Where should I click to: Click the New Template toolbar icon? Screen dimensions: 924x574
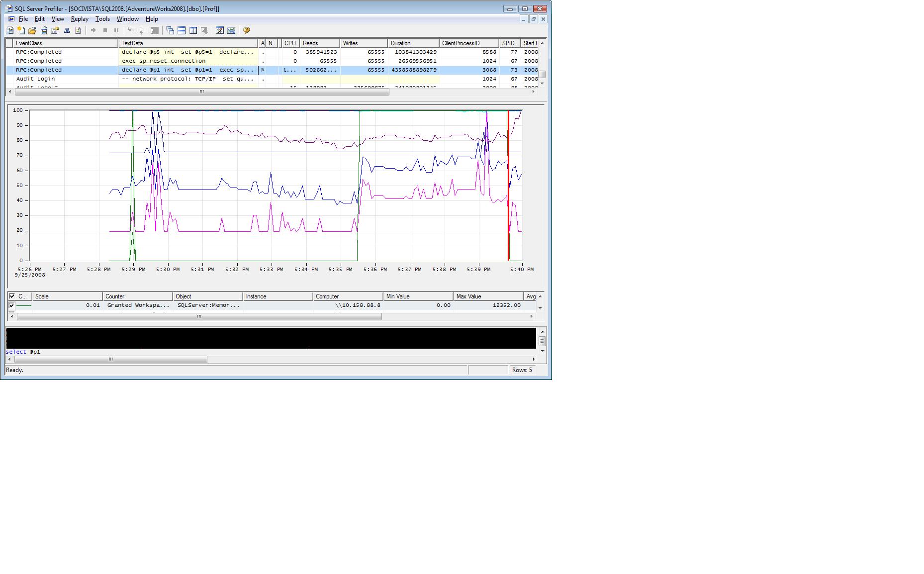tap(21, 30)
